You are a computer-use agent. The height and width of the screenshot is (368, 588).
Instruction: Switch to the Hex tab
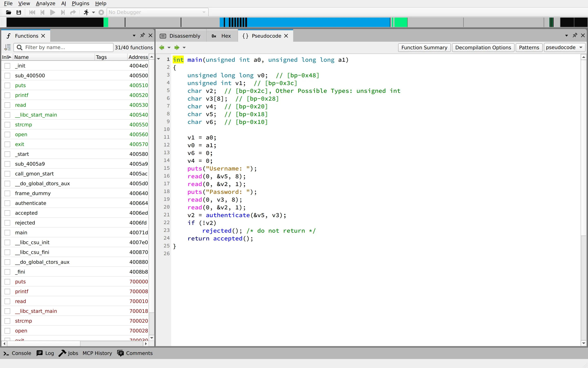pyautogui.click(x=222, y=36)
